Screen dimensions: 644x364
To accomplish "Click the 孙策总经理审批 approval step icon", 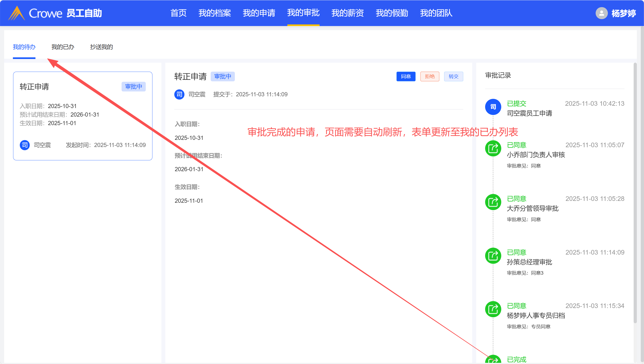I will [x=493, y=256].
